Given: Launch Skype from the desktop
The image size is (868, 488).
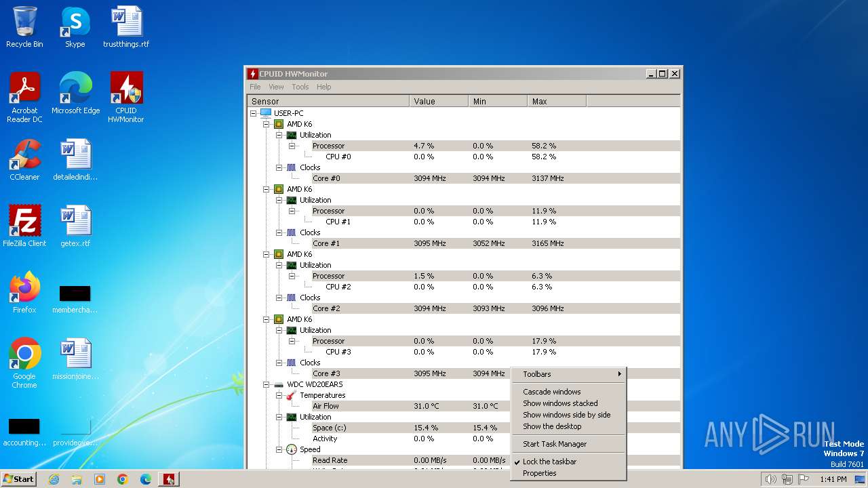Looking at the screenshot, I should point(75,27).
